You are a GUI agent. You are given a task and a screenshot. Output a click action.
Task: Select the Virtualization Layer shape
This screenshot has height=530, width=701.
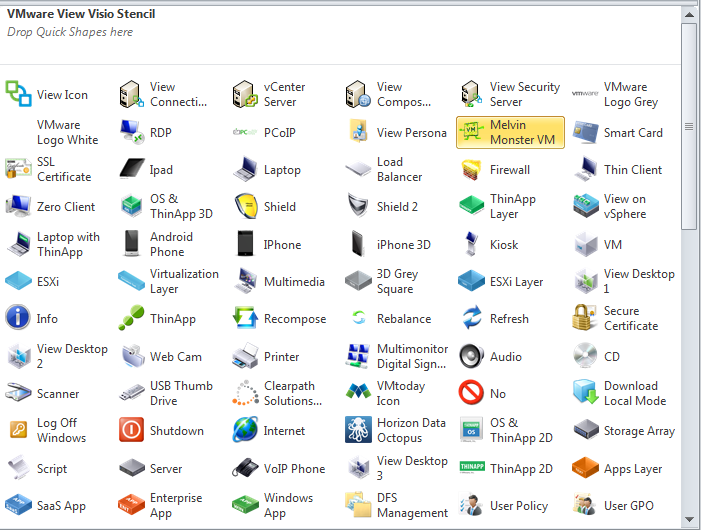pos(131,281)
